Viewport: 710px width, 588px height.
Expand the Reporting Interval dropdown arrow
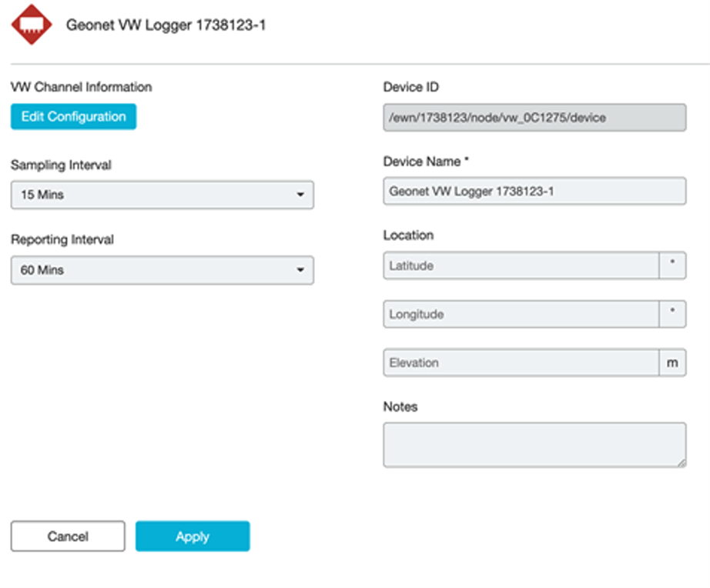(x=300, y=270)
